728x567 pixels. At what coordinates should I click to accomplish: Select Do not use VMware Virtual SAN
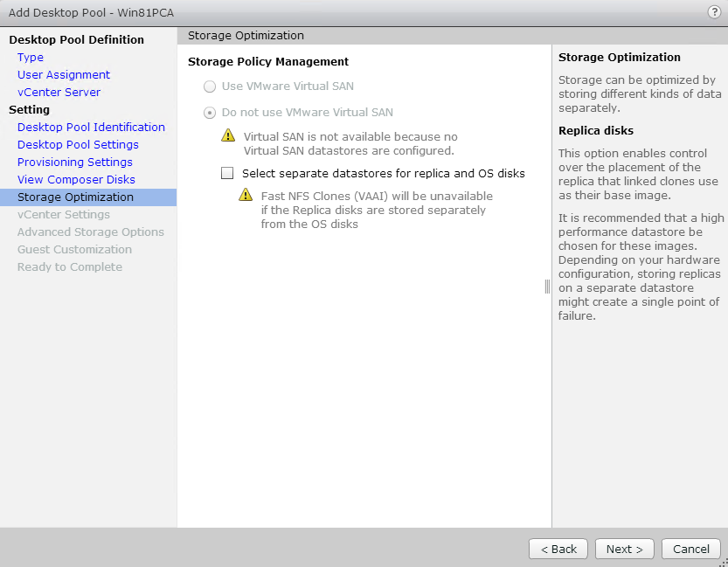point(210,113)
